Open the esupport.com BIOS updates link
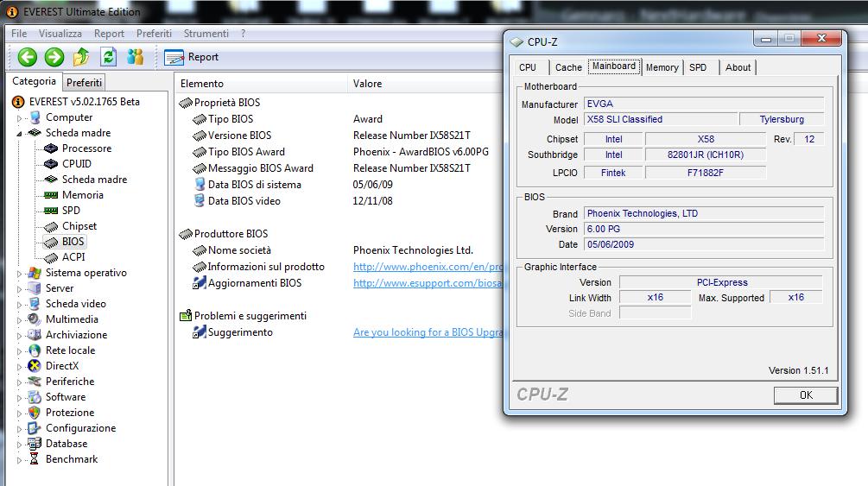The height and width of the screenshot is (486, 868). point(428,283)
